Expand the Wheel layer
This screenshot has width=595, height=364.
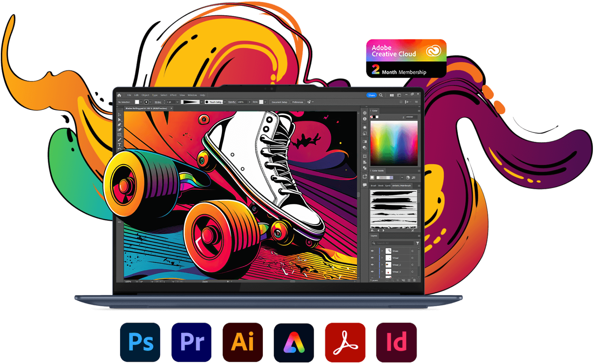pos(382,258)
